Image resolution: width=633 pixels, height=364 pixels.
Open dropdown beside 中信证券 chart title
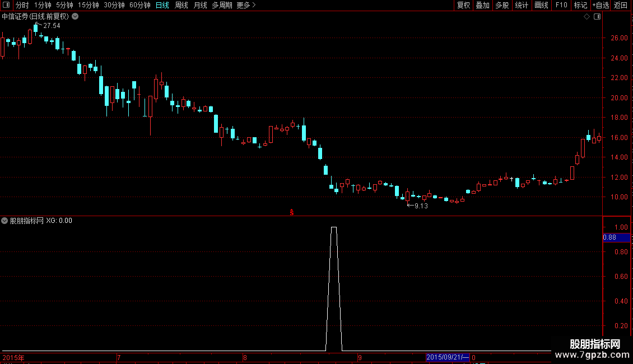coord(75,17)
